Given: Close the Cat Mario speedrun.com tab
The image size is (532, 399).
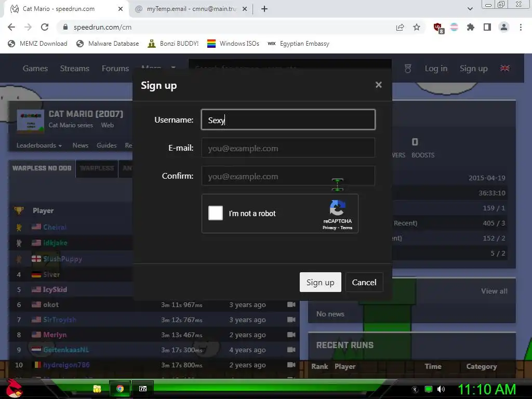Looking at the screenshot, I should coord(121,9).
